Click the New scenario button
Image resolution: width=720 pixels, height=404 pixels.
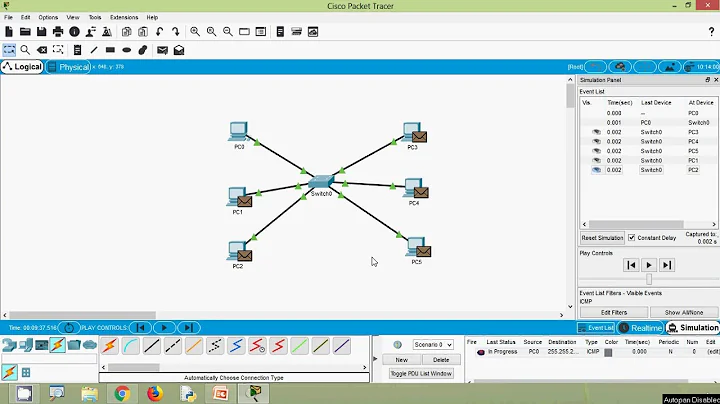point(401,359)
